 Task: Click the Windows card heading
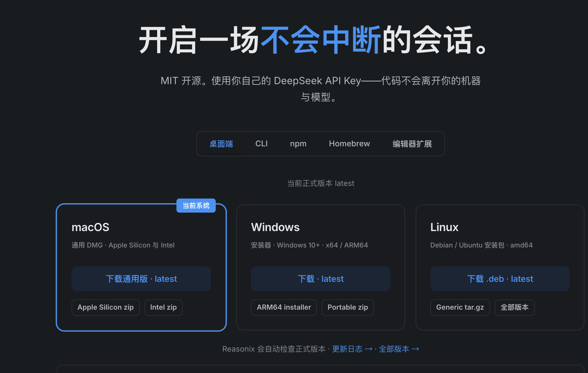click(x=275, y=227)
